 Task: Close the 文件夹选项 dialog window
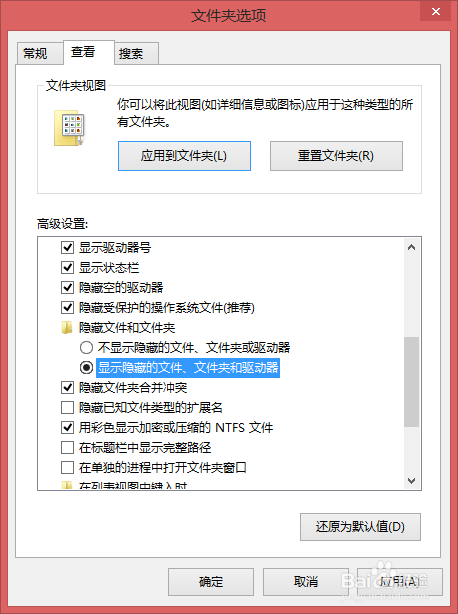(436, 12)
